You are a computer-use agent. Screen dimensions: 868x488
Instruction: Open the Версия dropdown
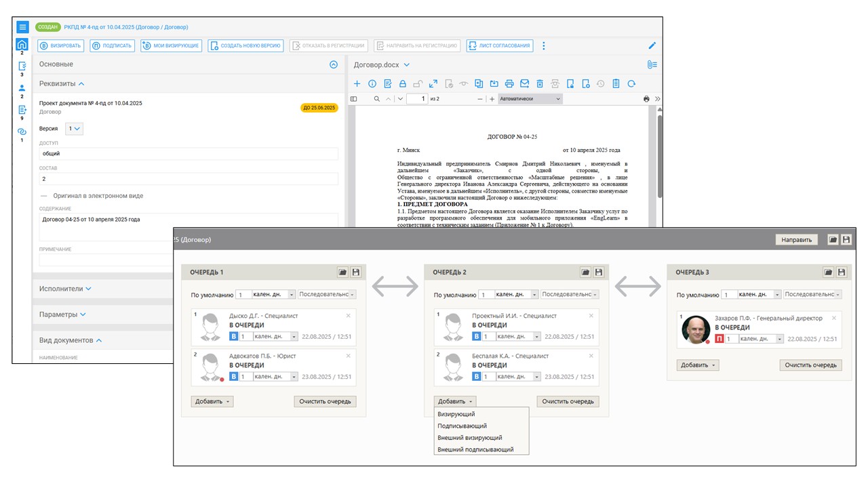[x=74, y=128]
